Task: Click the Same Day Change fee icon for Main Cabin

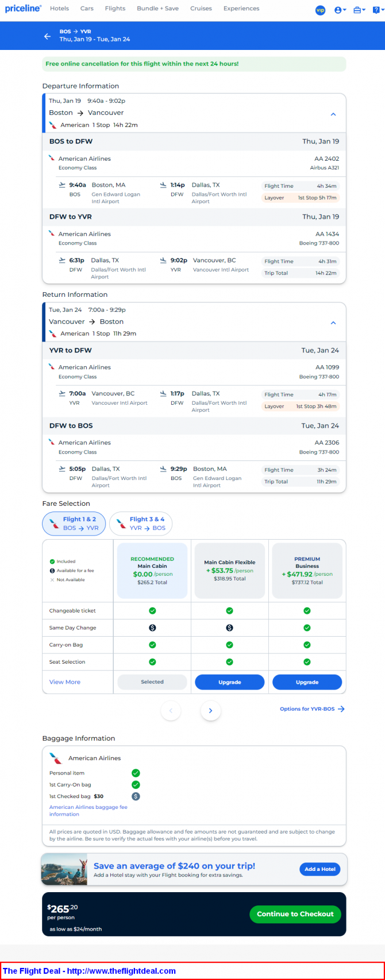Action: 152,628
